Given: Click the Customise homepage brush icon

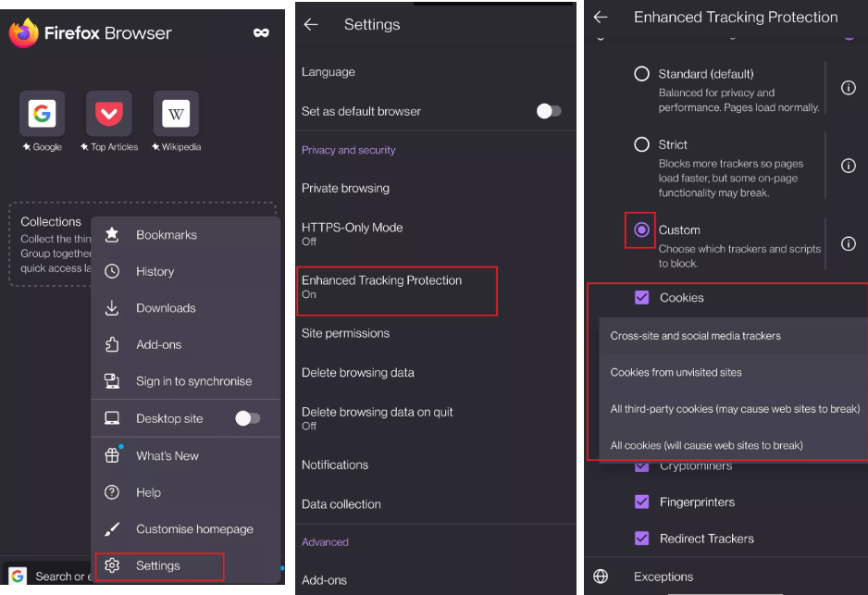Looking at the screenshot, I should coord(112,528).
